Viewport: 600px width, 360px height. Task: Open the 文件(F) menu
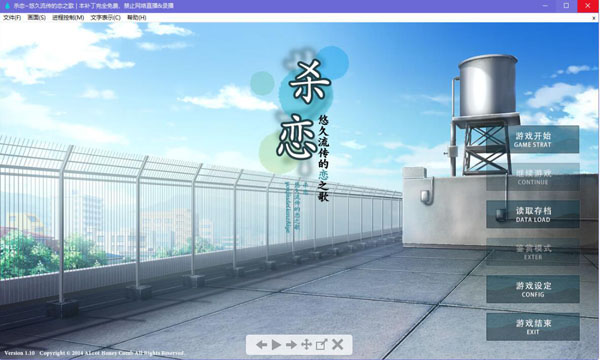pos(12,18)
